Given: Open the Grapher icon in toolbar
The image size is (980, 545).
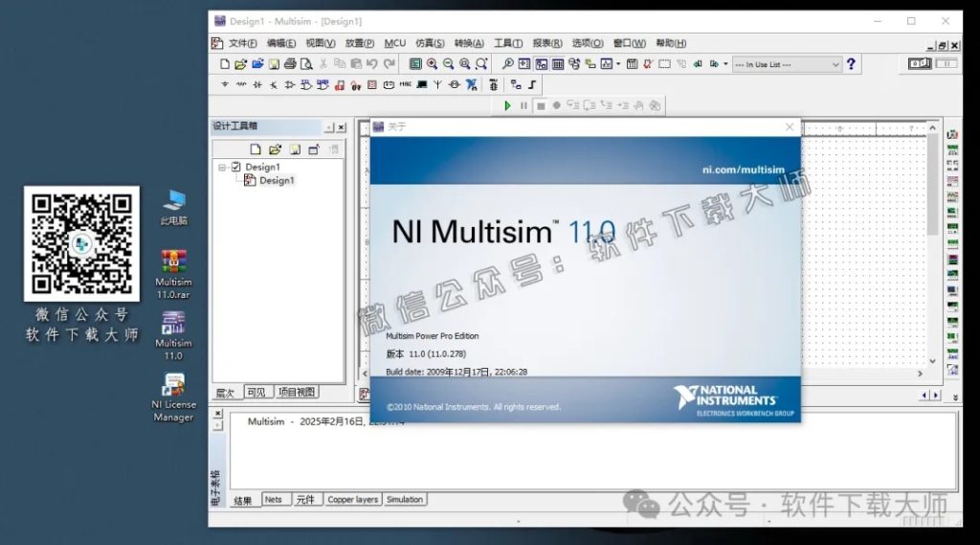Looking at the screenshot, I should pos(606,64).
